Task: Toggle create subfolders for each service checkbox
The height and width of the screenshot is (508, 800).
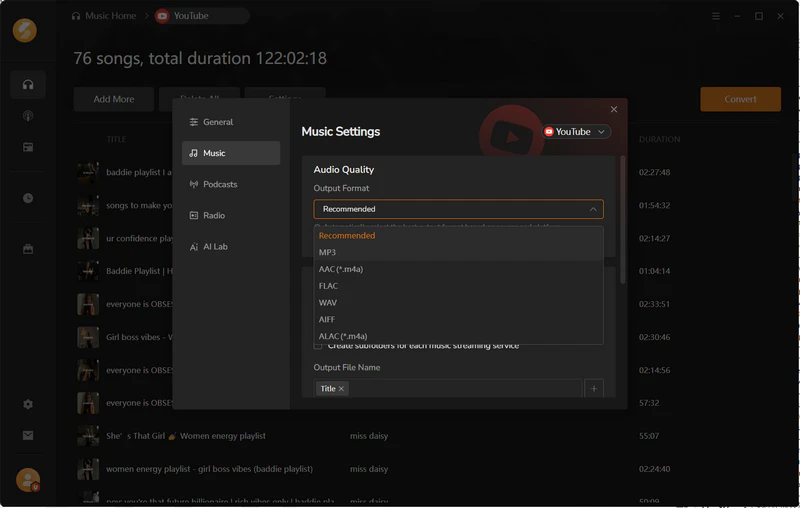Action: pos(318,346)
